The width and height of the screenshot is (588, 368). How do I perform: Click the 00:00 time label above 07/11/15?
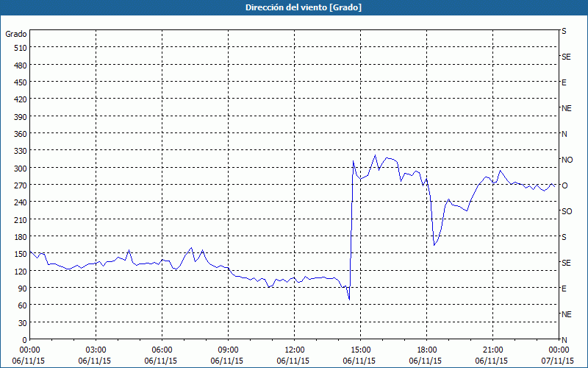coord(559,350)
